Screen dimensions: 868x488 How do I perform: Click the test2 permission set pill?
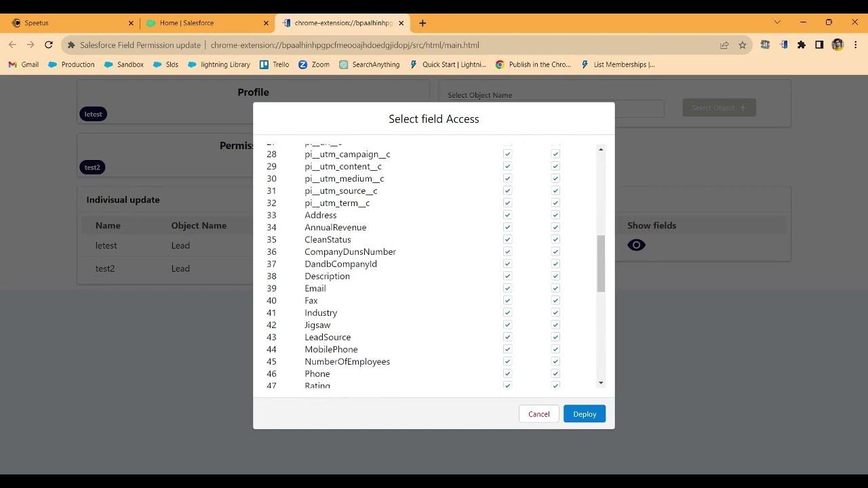pyautogui.click(x=92, y=167)
